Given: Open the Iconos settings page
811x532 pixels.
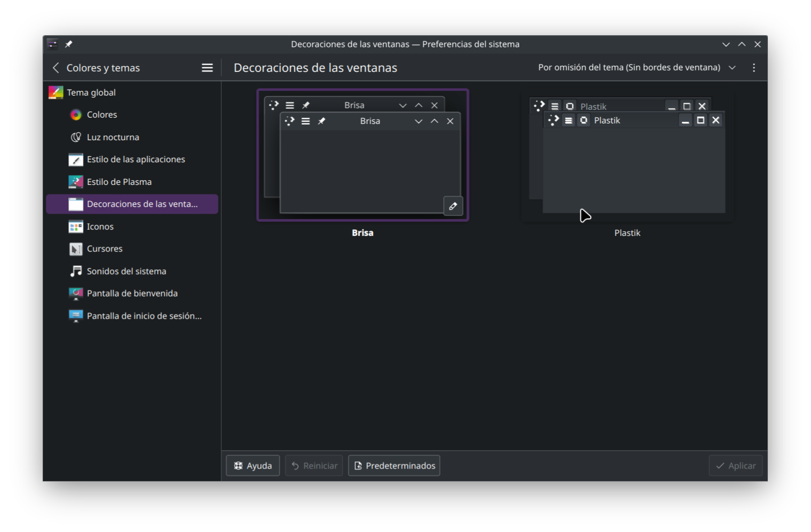Looking at the screenshot, I should (x=132, y=226).
